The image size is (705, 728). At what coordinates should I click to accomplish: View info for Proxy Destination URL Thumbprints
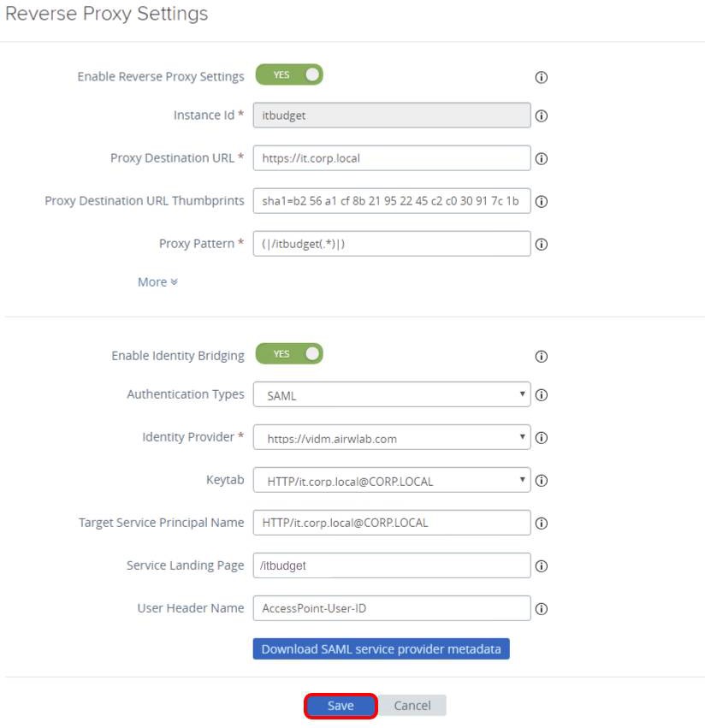[x=541, y=201]
